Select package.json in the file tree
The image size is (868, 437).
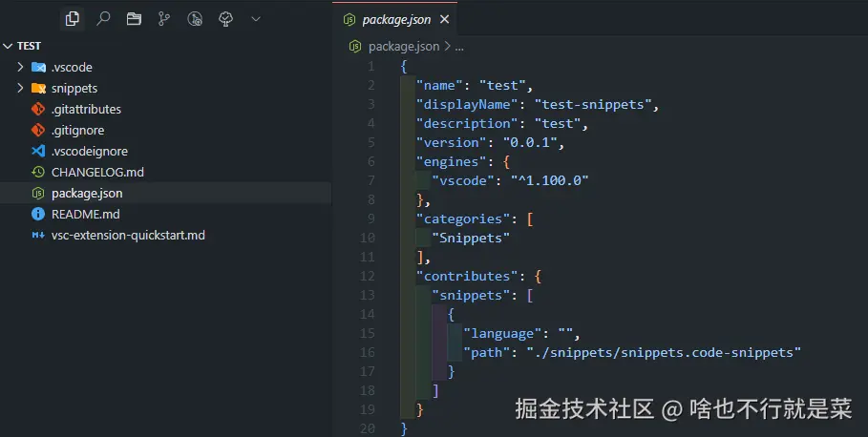[87, 193]
